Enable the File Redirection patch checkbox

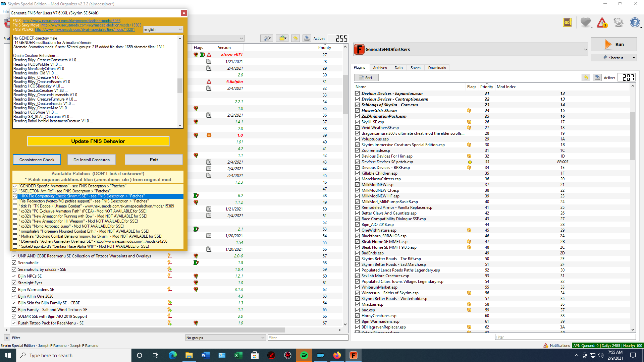click(x=15, y=201)
